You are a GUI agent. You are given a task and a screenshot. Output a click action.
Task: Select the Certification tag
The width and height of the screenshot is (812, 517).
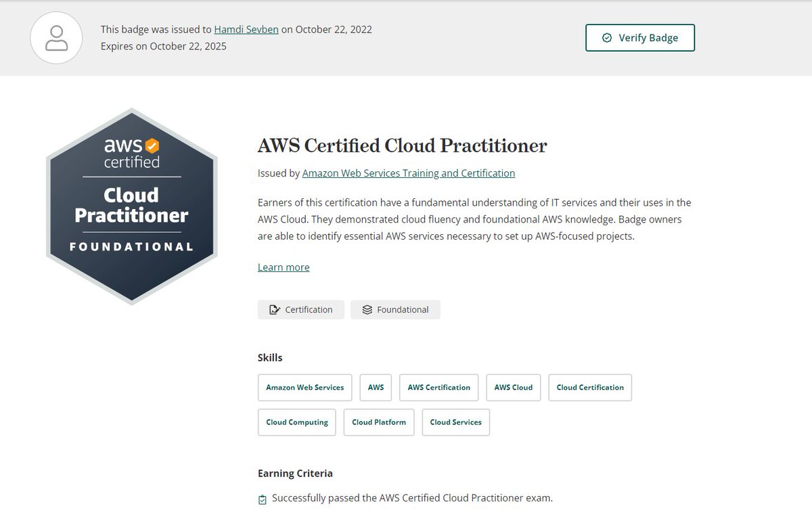pyautogui.click(x=301, y=310)
